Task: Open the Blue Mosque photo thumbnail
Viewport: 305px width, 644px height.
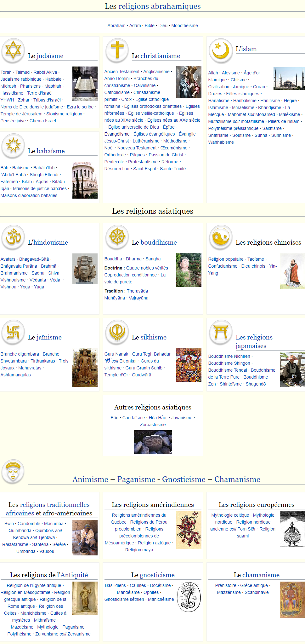Action: tap(289, 78)
